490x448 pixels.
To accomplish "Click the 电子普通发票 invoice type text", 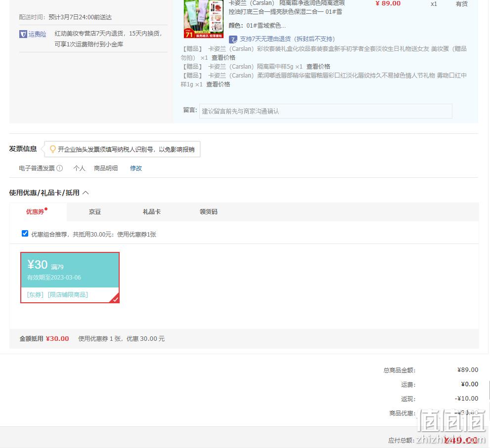I will pos(37,168).
